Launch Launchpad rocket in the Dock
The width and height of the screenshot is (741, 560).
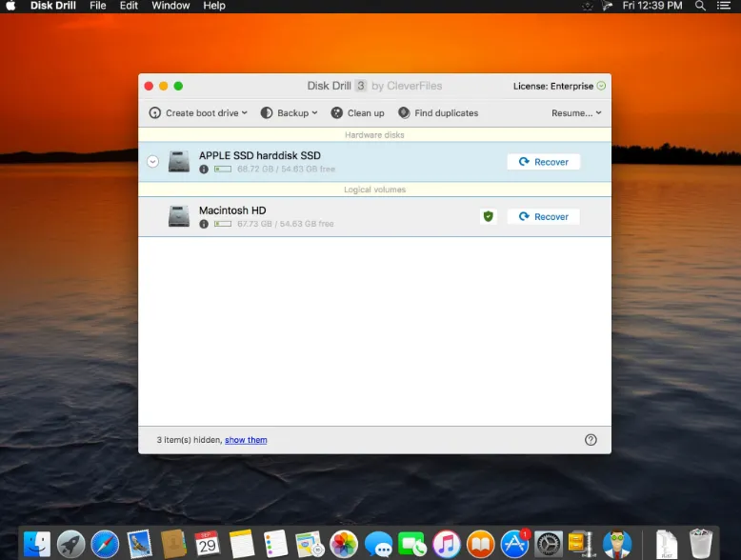[x=70, y=544]
